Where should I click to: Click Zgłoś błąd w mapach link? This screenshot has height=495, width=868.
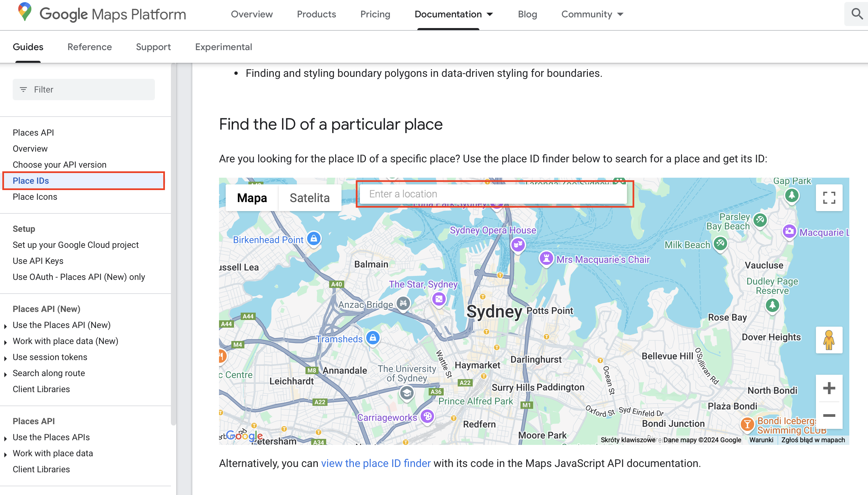(x=813, y=440)
